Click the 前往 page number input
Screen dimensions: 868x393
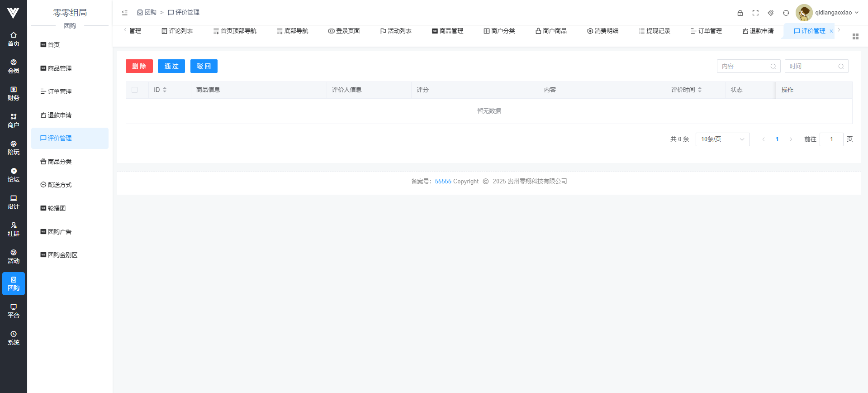tap(831, 139)
